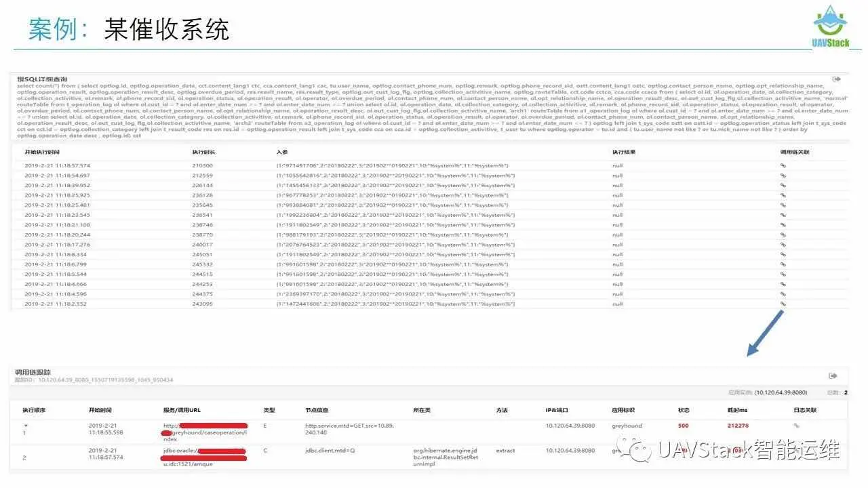
Task: Collapse the triangle on call order row 1
Action: tap(25, 426)
